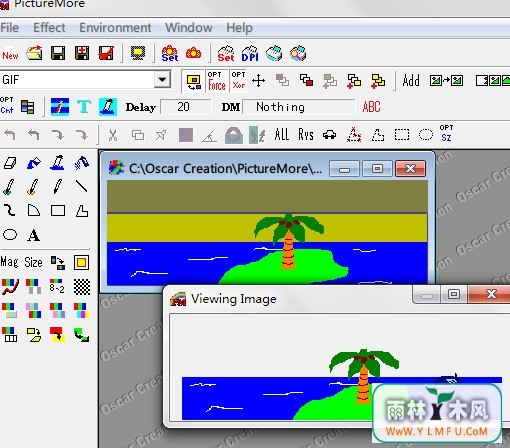Click the Delay value field
This screenshot has height=448, width=510.
click(x=186, y=107)
